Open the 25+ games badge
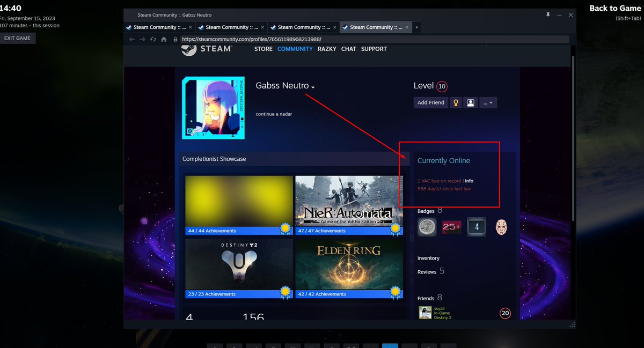This screenshot has width=644, height=348. coord(452,227)
